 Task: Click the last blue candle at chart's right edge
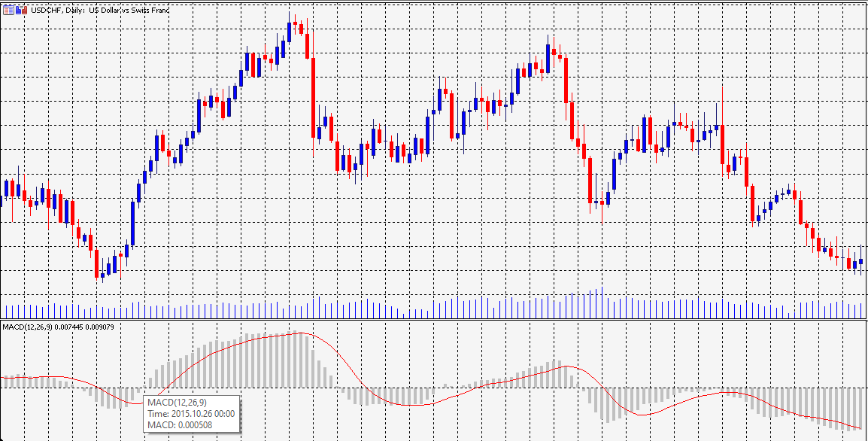pyautogui.click(x=860, y=261)
